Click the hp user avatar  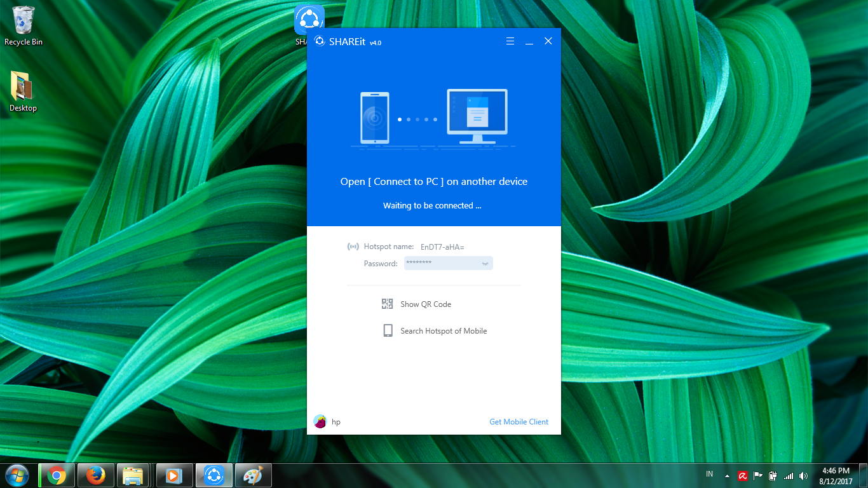tap(320, 421)
